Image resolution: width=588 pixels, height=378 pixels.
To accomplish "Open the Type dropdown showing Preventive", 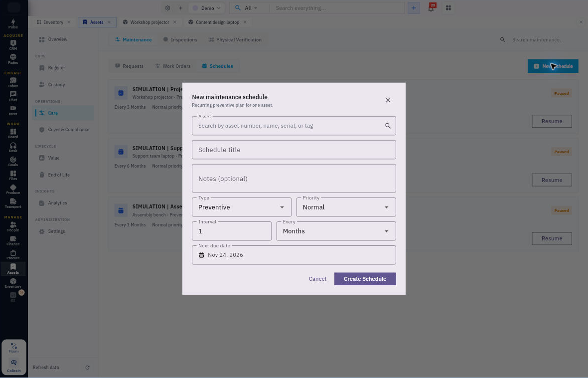I will [242, 207].
